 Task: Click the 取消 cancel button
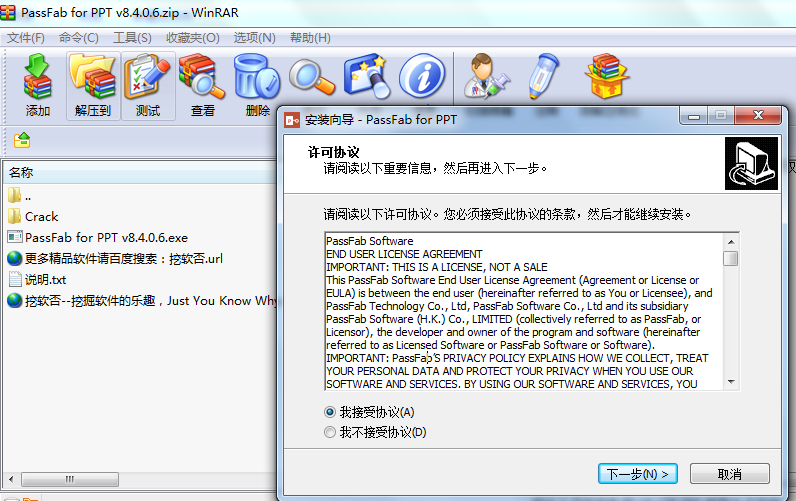pos(729,474)
